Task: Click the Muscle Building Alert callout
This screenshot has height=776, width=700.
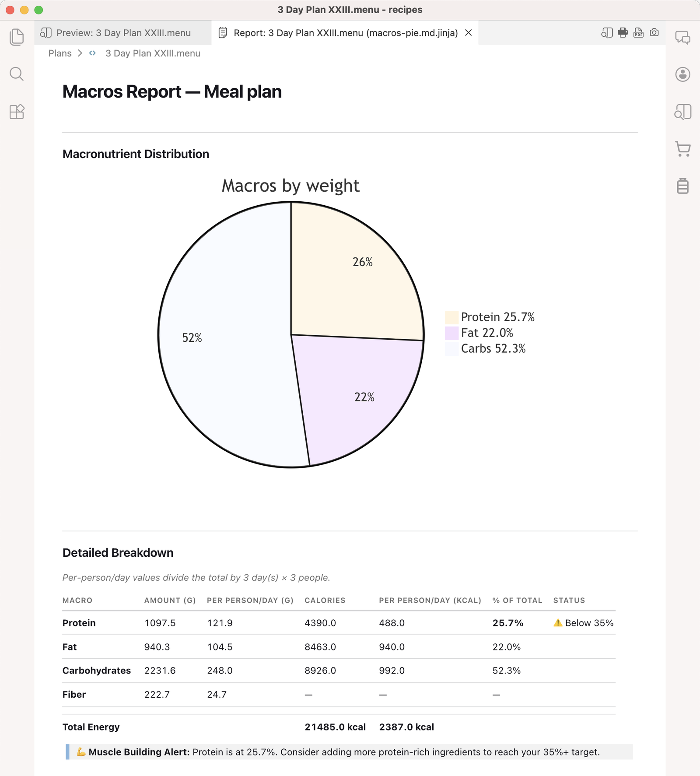Action: pyautogui.click(x=349, y=752)
